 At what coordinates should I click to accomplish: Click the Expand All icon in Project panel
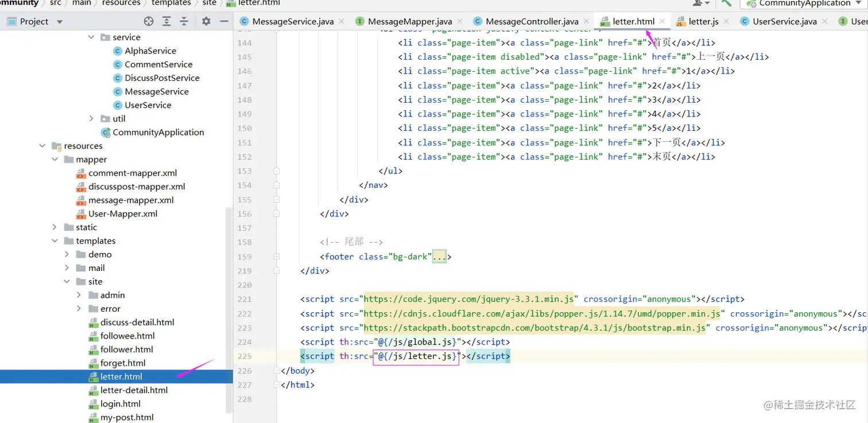166,21
